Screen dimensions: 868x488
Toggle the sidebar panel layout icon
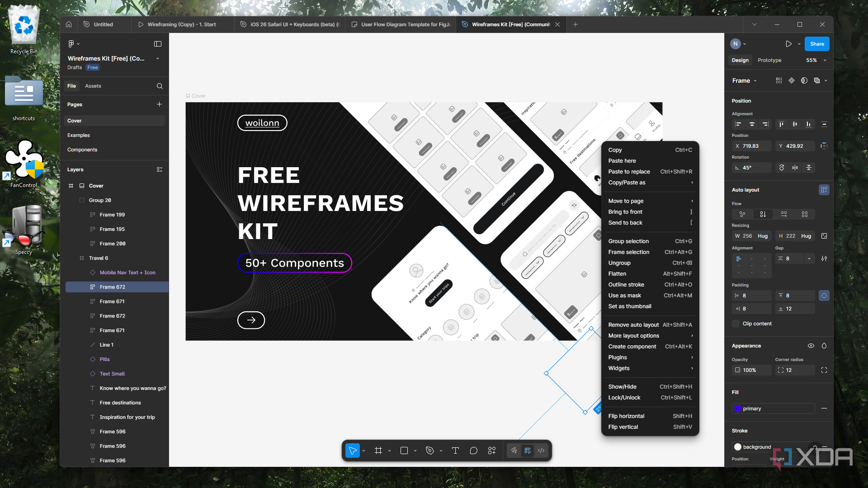pyautogui.click(x=158, y=44)
